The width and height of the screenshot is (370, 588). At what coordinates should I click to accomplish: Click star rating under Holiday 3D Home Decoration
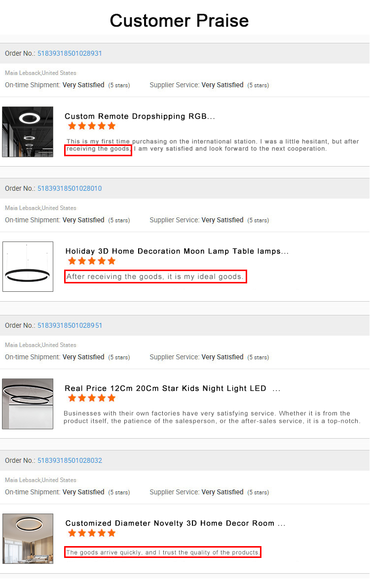[92, 261]
